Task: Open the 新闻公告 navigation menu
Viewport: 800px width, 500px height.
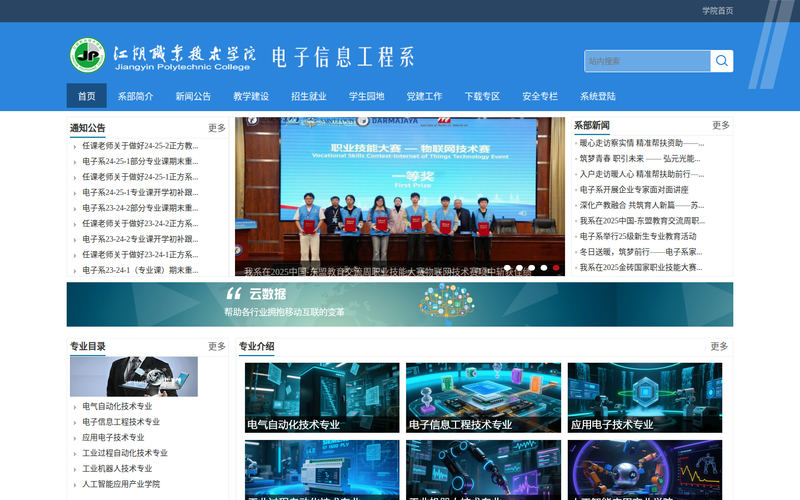Action: pyautogui.click(x=193, y=96)
